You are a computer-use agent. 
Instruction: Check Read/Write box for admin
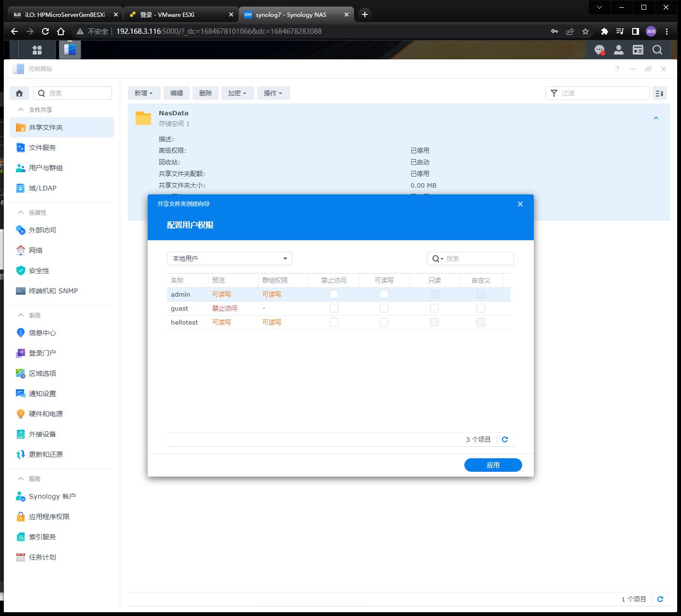click(384, 294)
